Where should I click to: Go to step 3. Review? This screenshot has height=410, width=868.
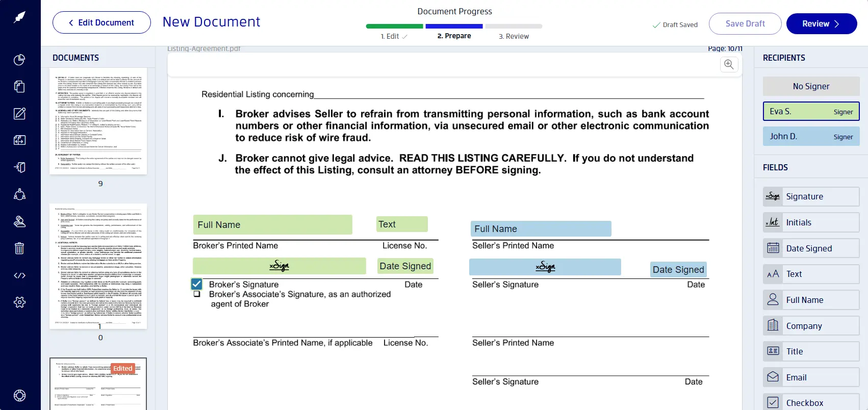click(x=514, y=36)
